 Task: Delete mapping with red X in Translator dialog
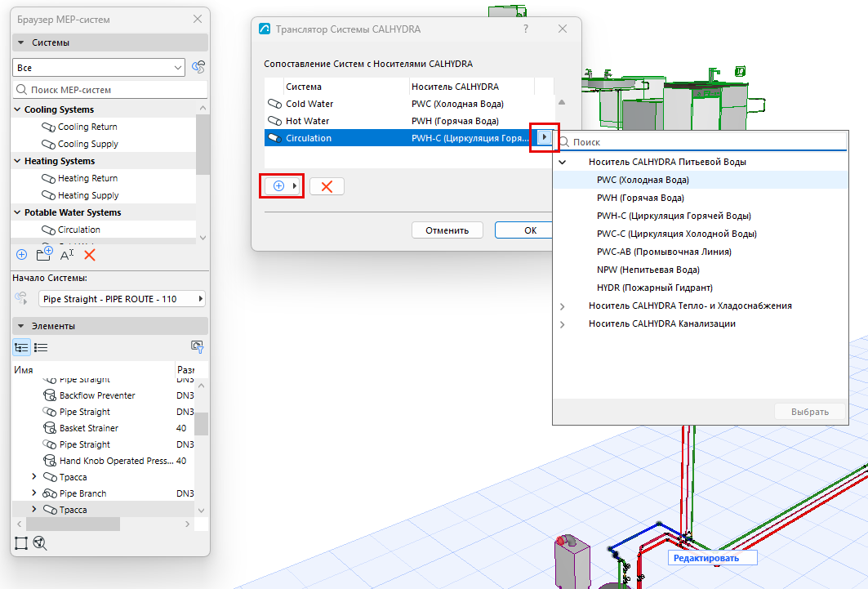point(327,186)
